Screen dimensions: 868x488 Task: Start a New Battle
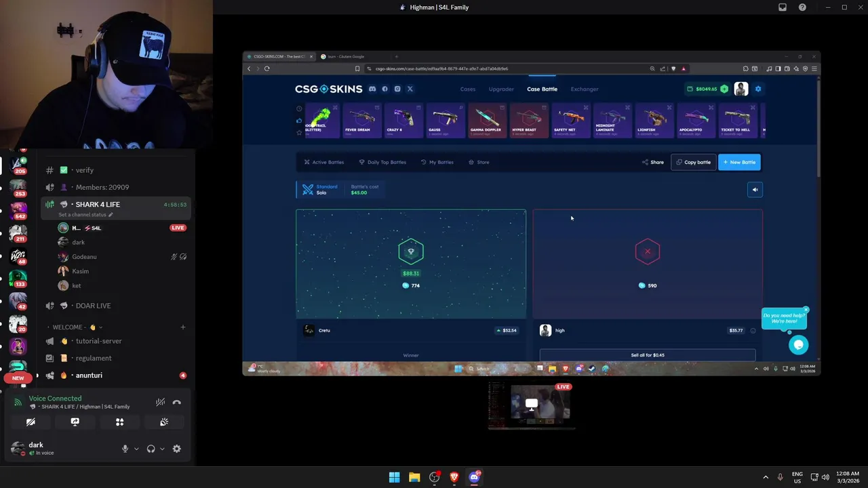click(x=739, y=162)
